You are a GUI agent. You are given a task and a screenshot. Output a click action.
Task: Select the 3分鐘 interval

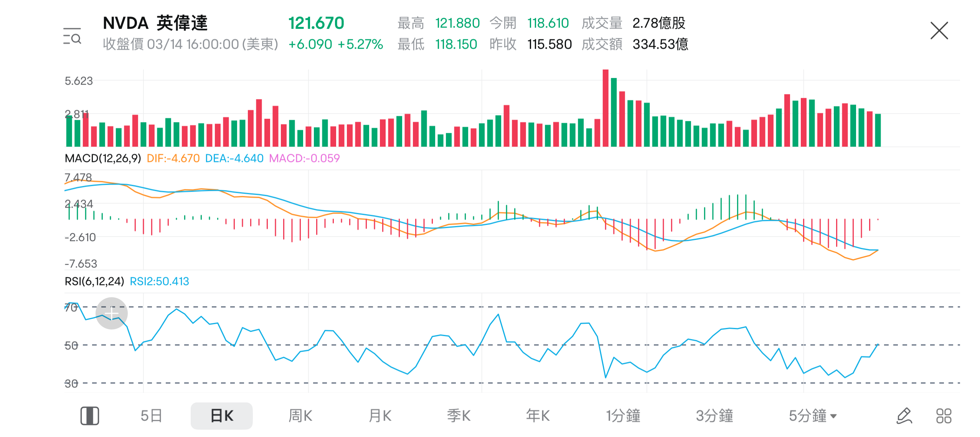(x=714, y=416)
